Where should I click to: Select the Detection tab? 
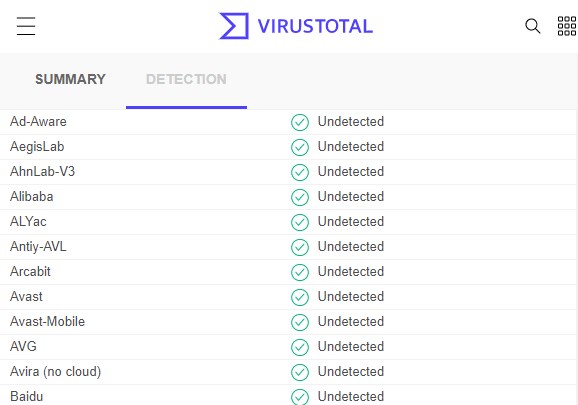pos(186,79)
